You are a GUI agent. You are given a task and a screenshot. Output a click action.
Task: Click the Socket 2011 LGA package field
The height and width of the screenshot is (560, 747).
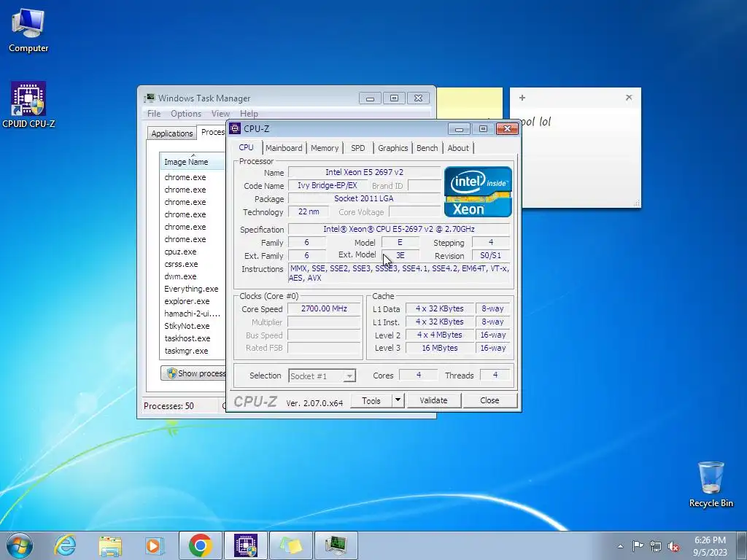(365, 198)
